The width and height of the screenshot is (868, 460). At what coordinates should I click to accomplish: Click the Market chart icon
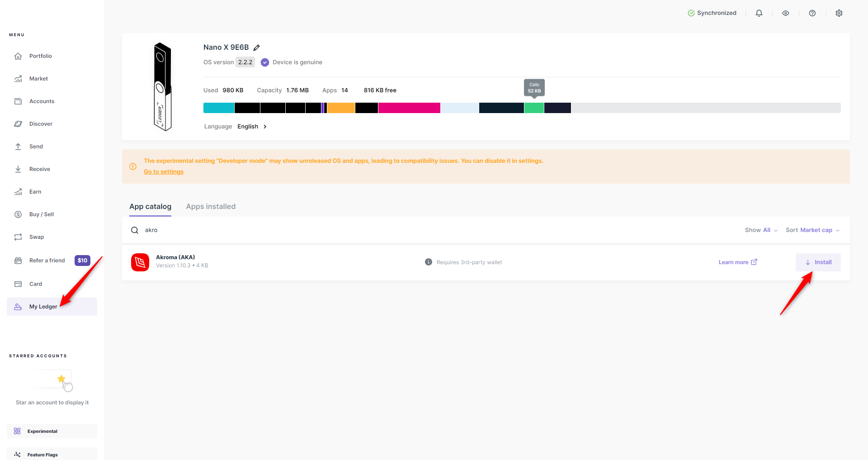[18, 79]
